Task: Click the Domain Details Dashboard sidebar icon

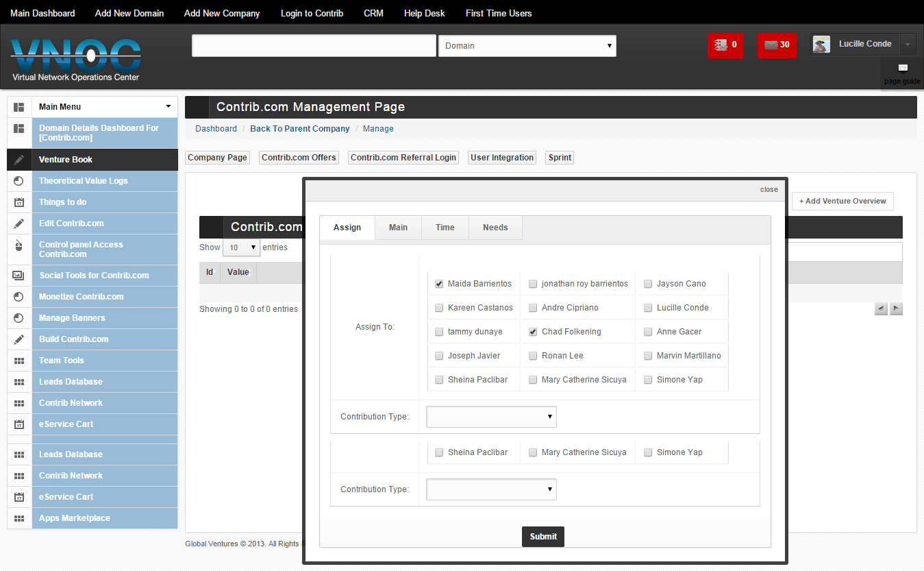Action: pos(19,128)
